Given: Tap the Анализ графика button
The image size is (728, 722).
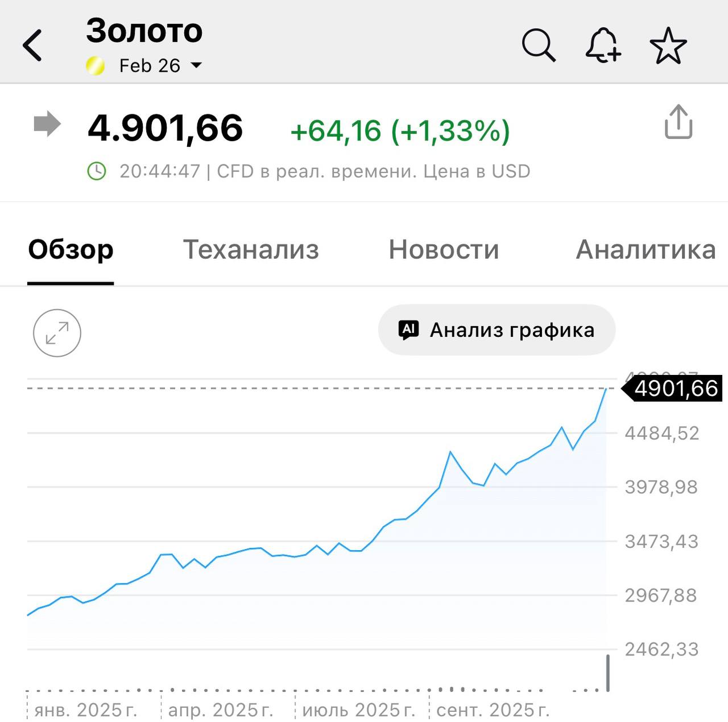Looking at the screenshot, I should pyautogui.click(x=497, y=329).
